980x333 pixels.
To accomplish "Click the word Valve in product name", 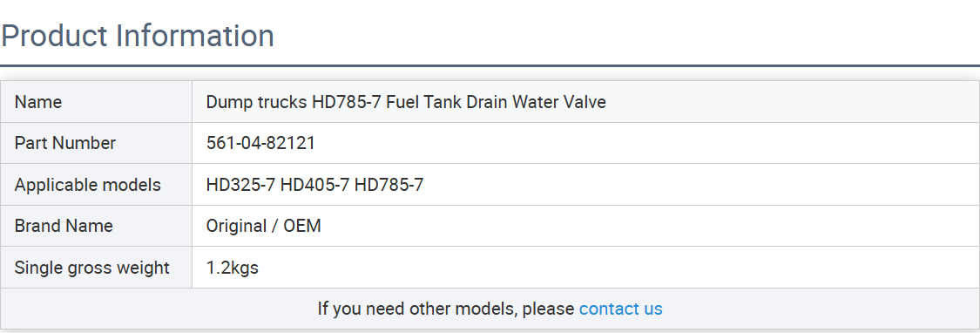I will (584, 102).
